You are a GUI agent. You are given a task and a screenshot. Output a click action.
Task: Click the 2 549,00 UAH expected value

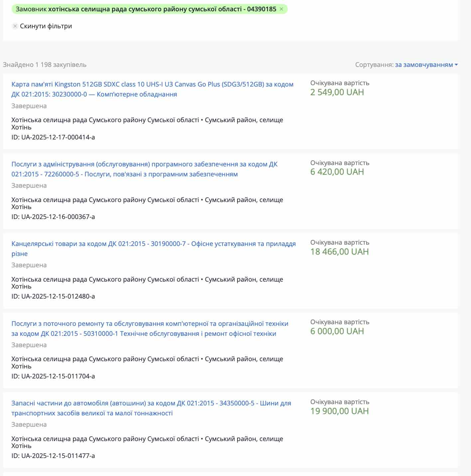coord(337,92)
